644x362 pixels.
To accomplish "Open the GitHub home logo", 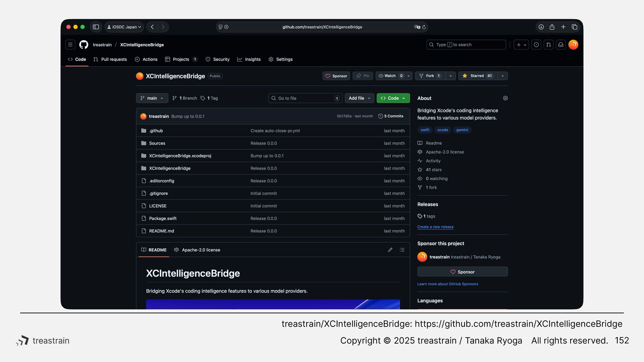I will pos(84,45).
